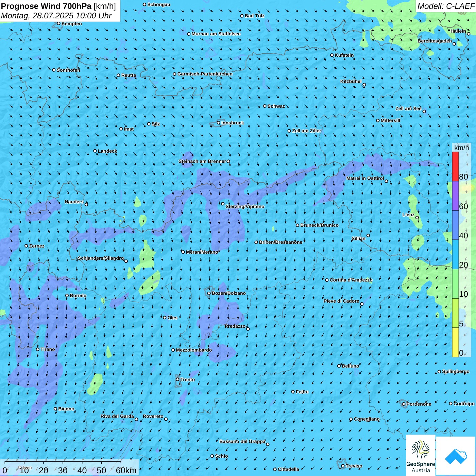Click the yellow 0 km/h legend color
The image size is (476, 476).
455,342
